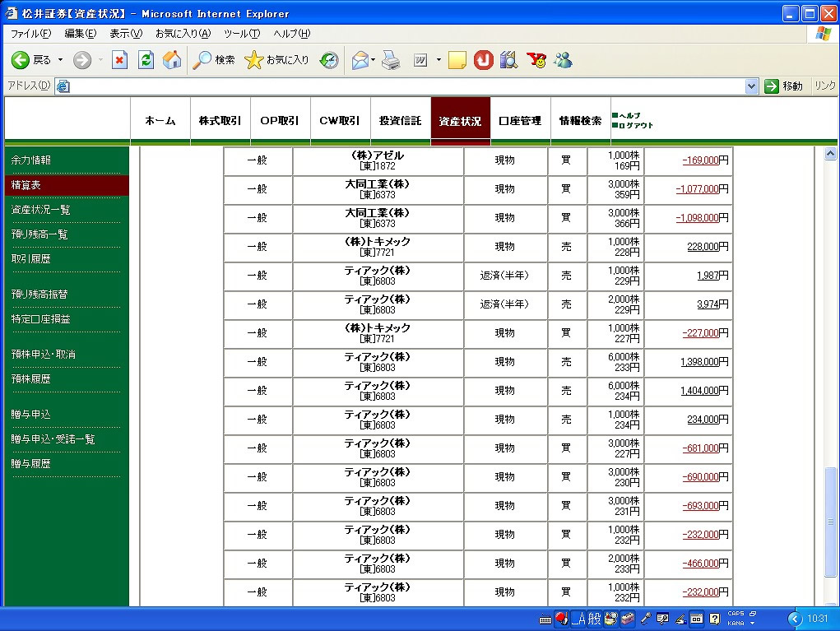The height and width of the screenshot is (631, 840).
Task: Open the Home page icon
Action: (x=172, y=60)
